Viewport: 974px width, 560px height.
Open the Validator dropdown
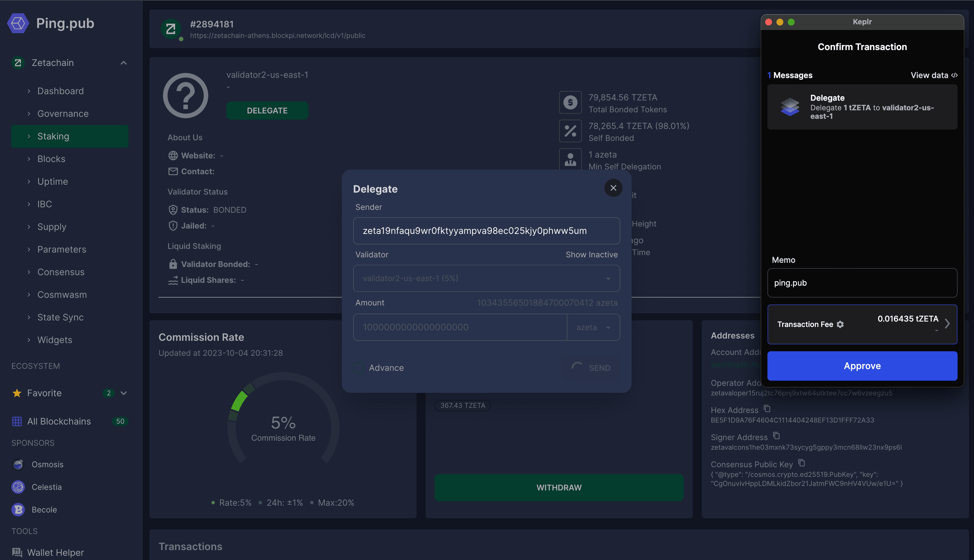point(486,278)
